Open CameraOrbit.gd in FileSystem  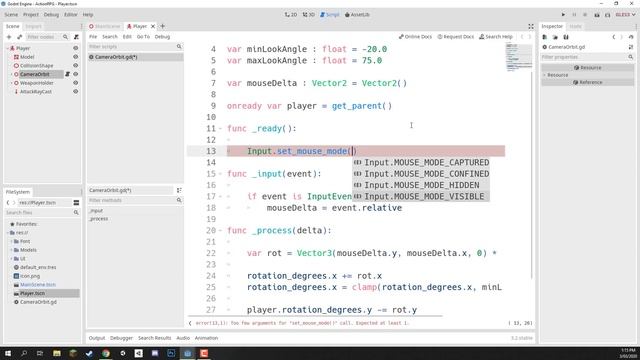[x=38, y=302]
